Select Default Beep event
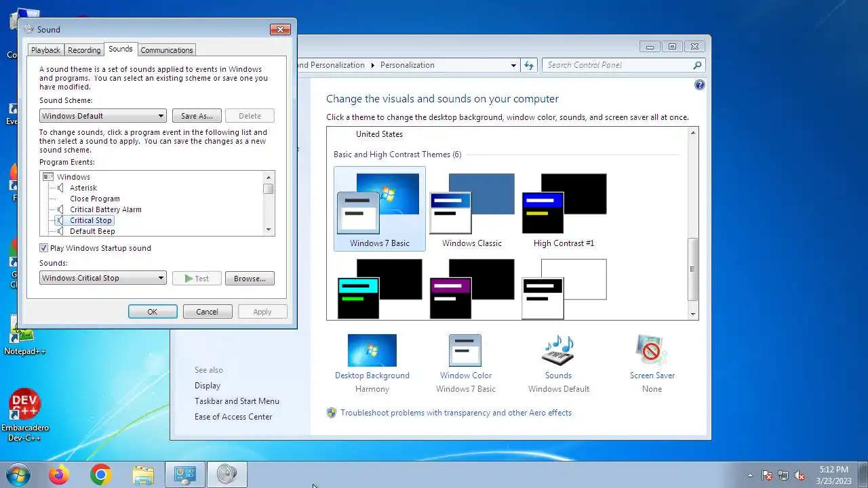The height and width of the screenshot is (488, 868). coord(92,231)
